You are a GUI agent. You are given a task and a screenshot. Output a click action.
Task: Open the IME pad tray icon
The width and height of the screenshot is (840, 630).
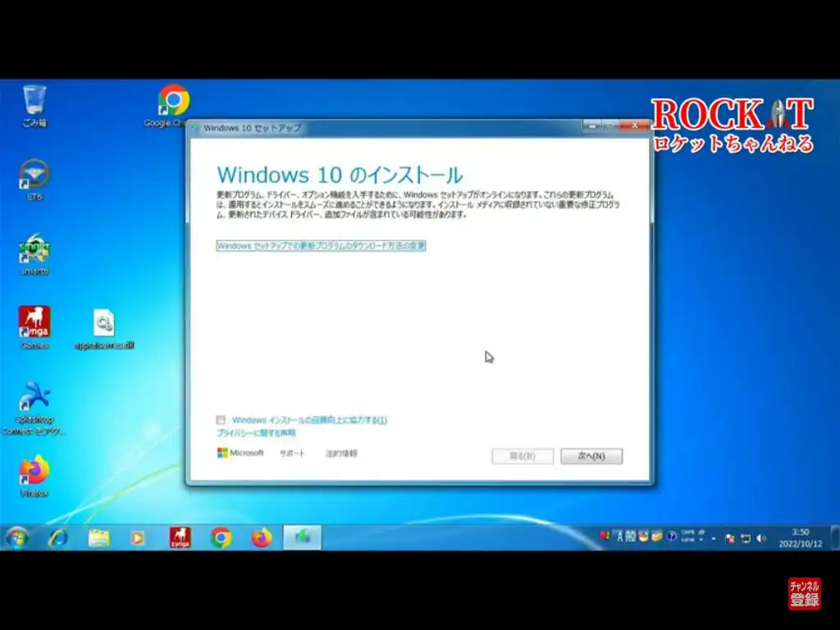point(643,536)
